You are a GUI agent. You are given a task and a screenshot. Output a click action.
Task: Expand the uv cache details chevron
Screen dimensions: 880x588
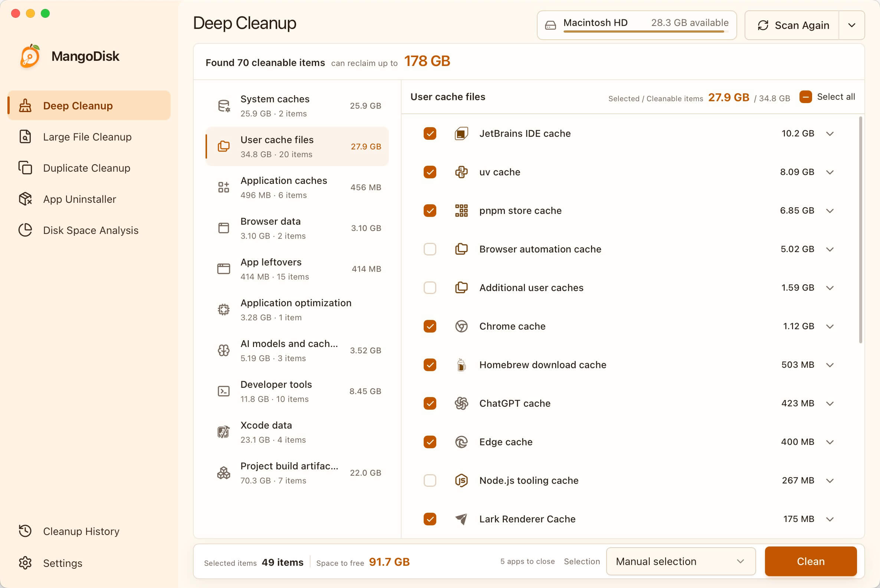(x=830, y=172)
